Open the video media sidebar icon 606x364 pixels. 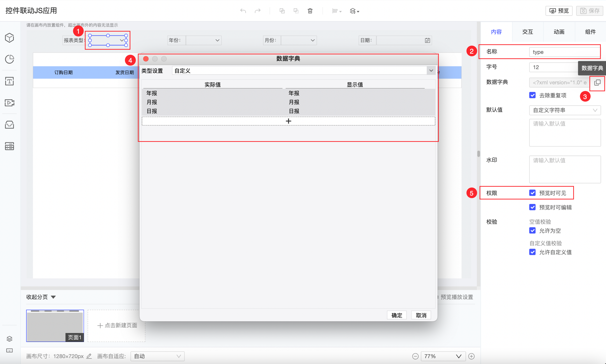click(9, 103)
